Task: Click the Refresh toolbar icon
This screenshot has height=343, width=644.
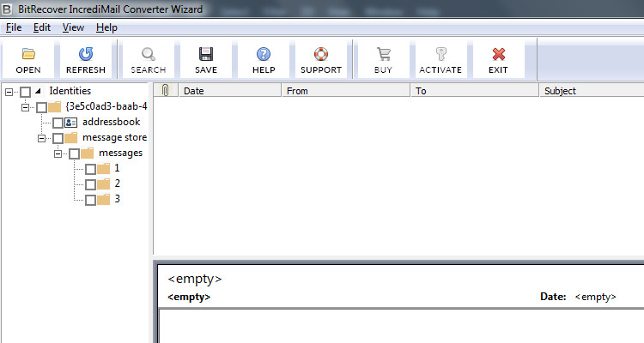Action: (86, 54)
